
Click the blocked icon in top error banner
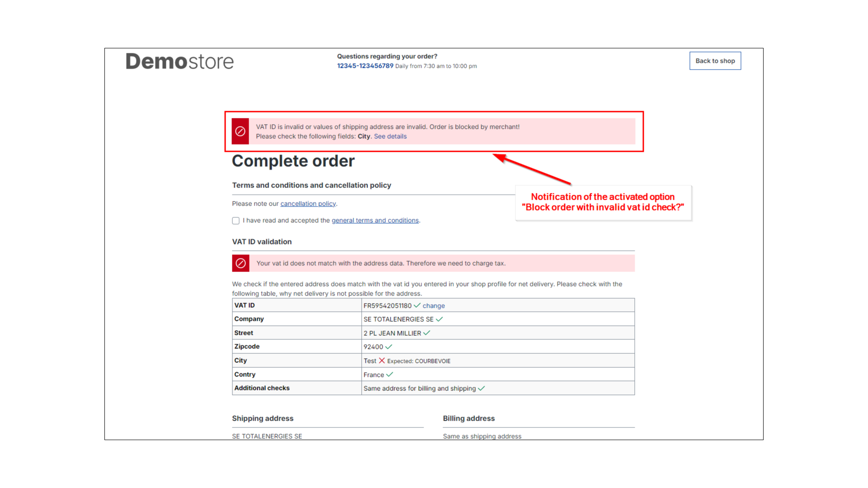241,131
